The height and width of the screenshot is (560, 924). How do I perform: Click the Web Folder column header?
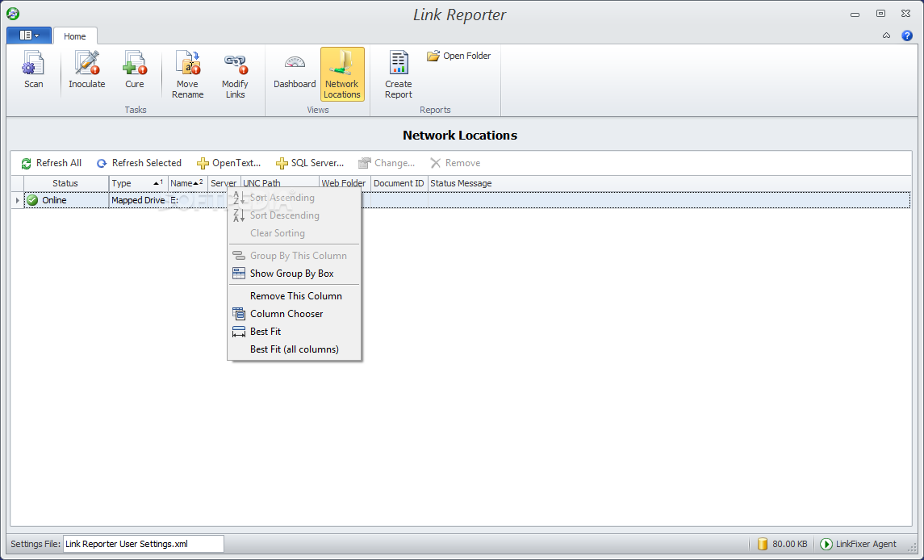[x=345, y=183]
